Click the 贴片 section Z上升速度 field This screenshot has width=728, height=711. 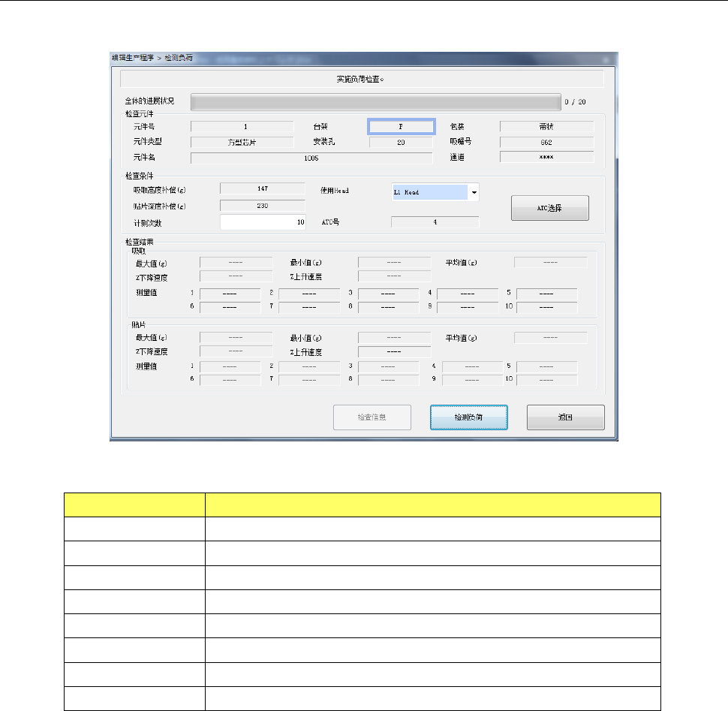pyautogui.click(x=394, y=352)
